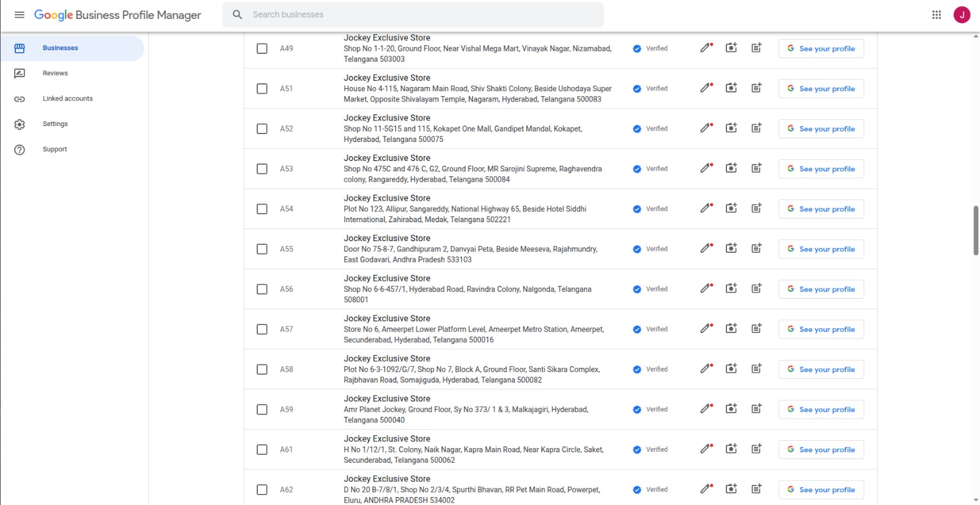
Task: Click the add photo icon for store A54
Action: [731, 208]
